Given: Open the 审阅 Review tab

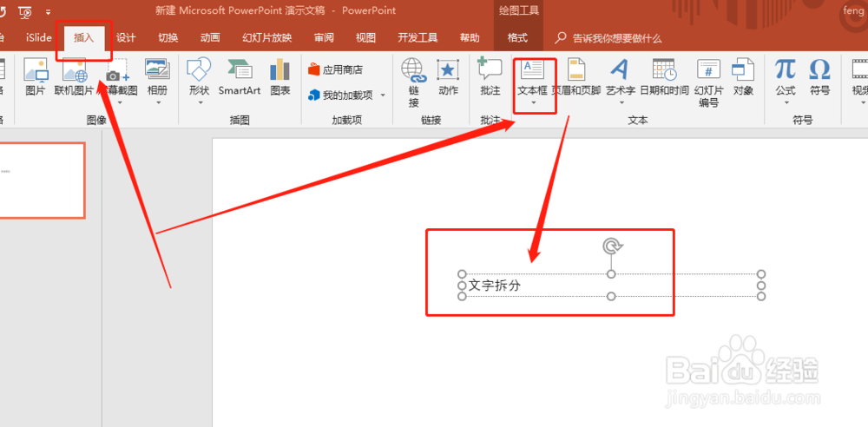Looking at the screenshot, I should [x=324, y=37].
